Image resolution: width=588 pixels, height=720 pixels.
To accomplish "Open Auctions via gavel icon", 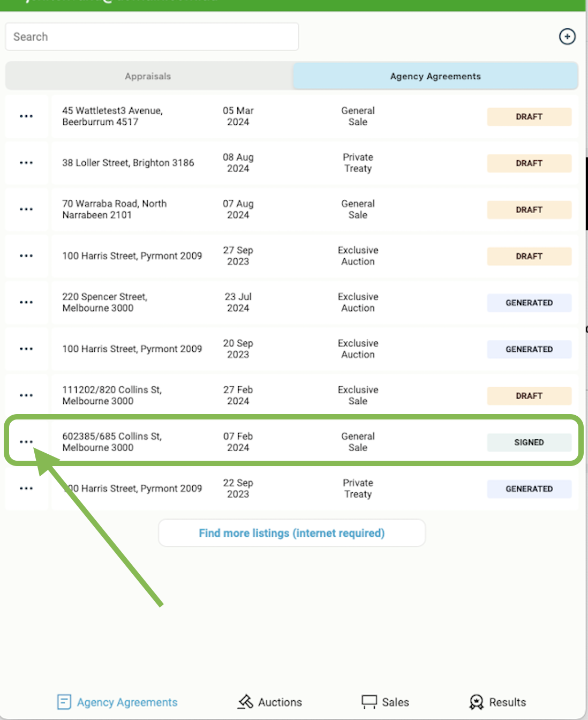I will click(246, 702).
